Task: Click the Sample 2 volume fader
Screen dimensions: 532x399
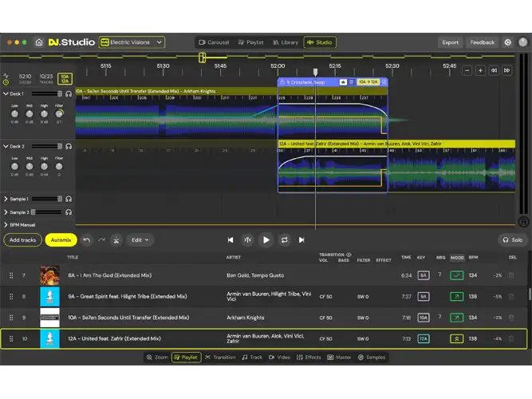Action: tap(47, 212)
